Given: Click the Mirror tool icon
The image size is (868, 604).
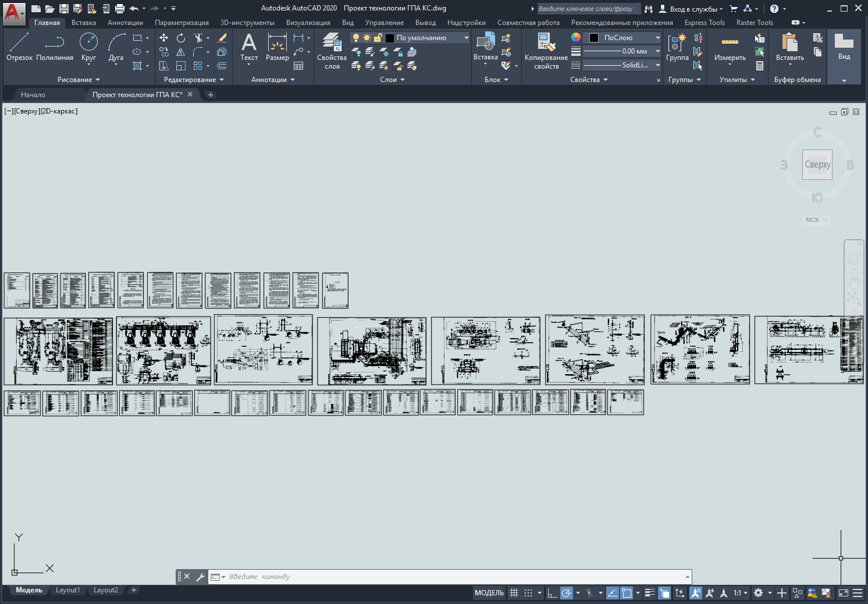Looking at the screenshot, I should [181, 52].
